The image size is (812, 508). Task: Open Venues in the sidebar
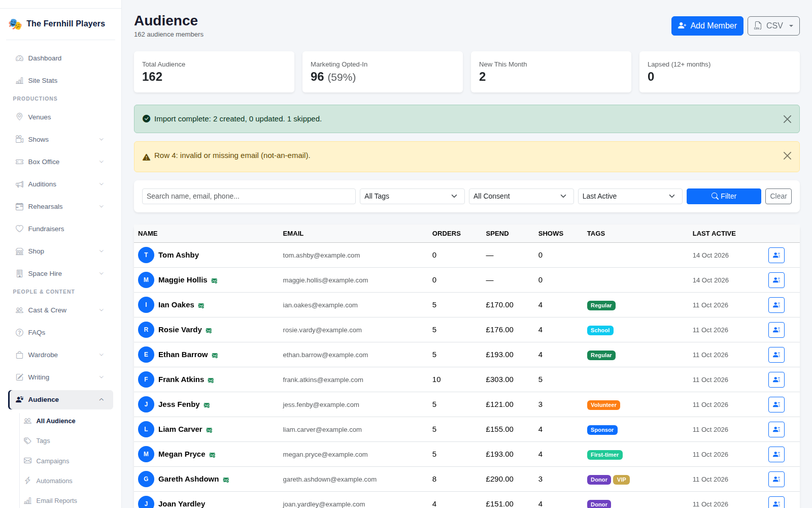[x=61, y=117]
